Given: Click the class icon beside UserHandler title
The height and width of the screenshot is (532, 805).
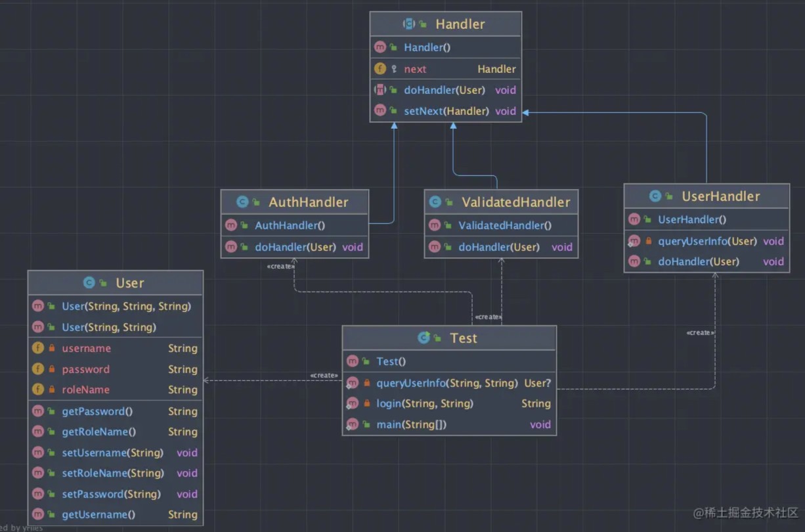Looking at the screenshot, I should [x=655, y=196].
